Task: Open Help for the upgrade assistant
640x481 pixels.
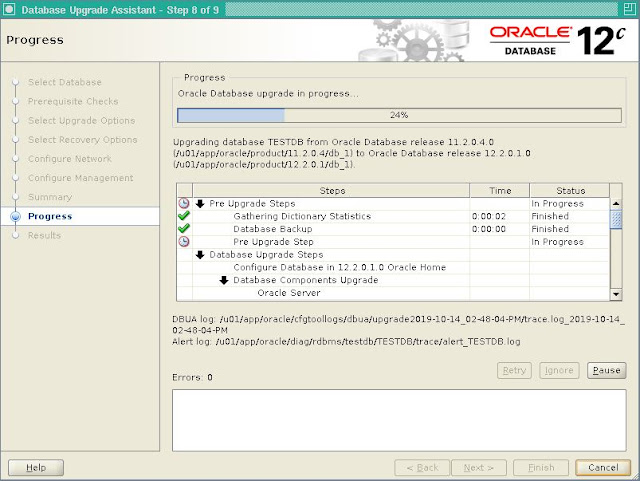Action: [x=36, y=468]
